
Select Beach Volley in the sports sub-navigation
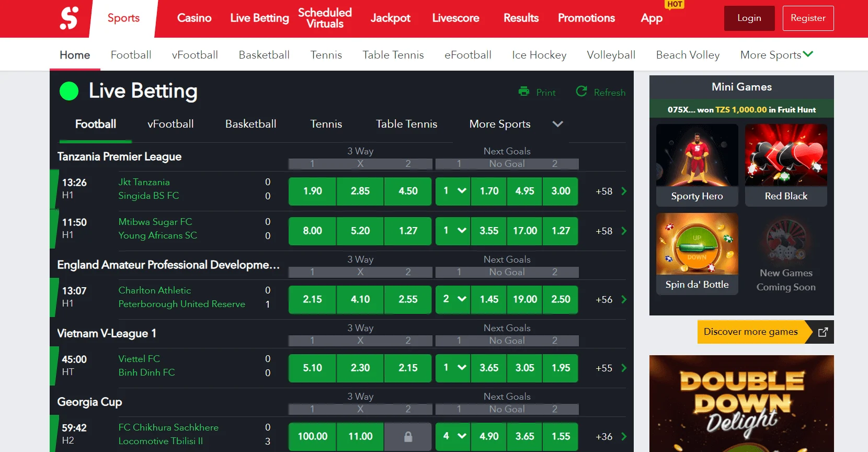tap(688, 55)
